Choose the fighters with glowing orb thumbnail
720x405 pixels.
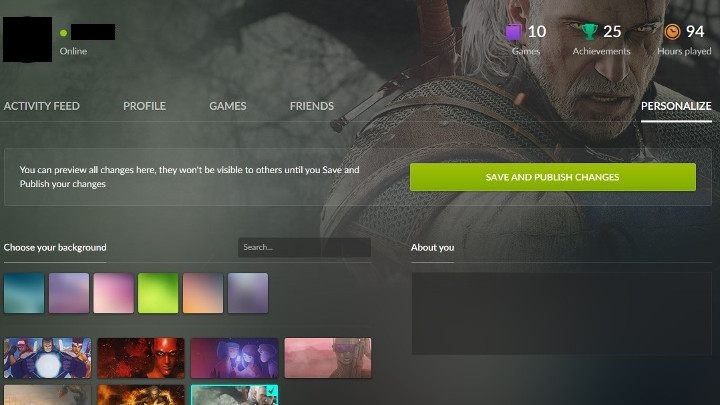pyautogui.click(x=47, y=357)
